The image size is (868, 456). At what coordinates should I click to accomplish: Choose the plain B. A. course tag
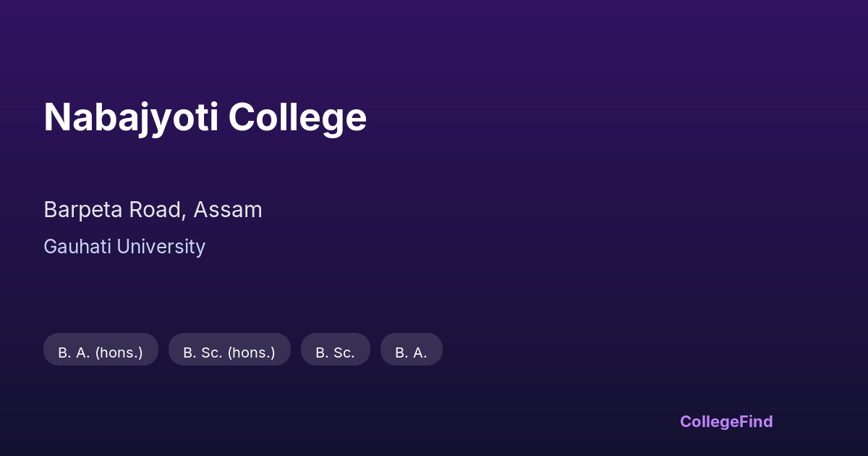click(x=411, y=352)
